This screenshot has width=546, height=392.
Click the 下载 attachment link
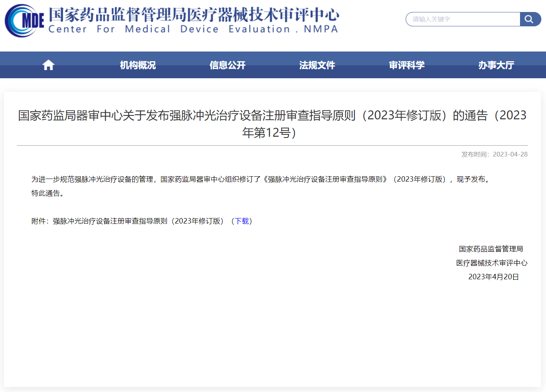coord(242,221)
